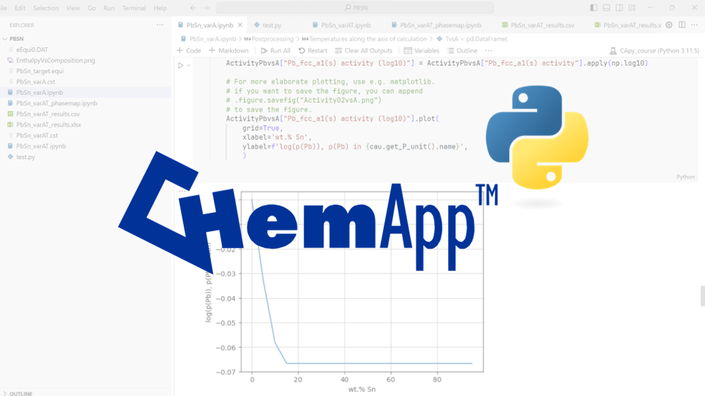Open run options arrow beside cell play
This screenshot has height=396, width=705.
189,66
